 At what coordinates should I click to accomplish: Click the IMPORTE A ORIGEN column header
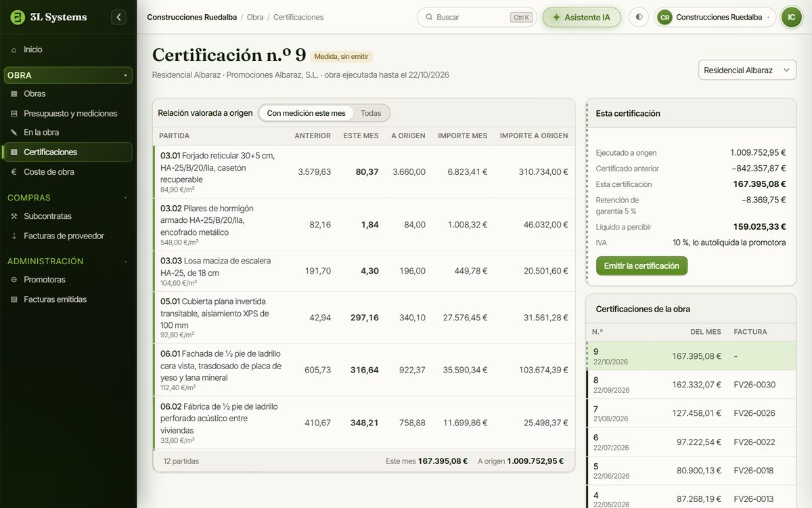[534, 135]
